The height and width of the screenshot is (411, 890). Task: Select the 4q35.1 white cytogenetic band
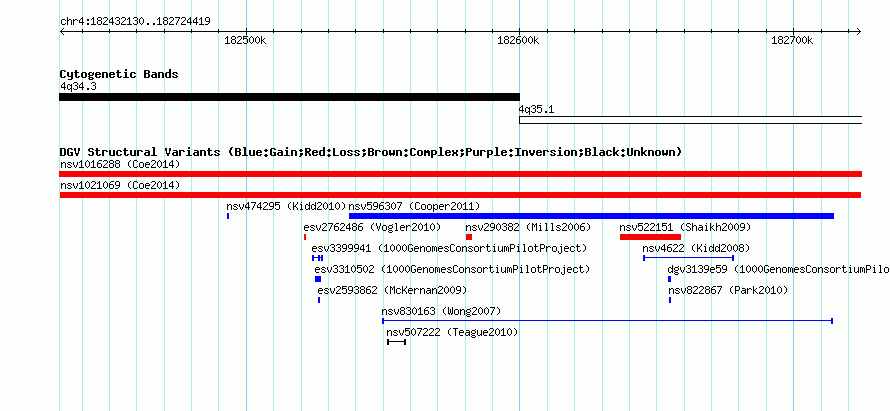[690, 120]
